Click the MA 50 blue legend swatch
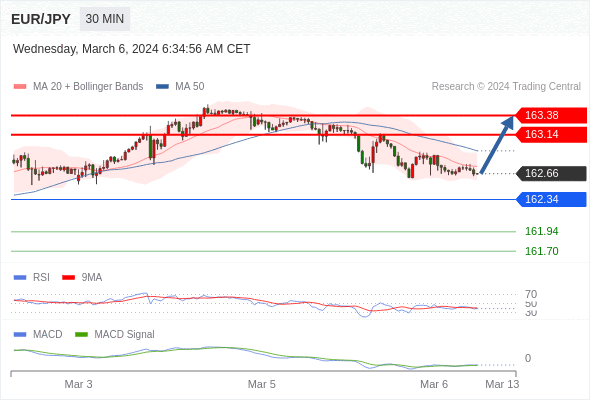This screenshot has height=400, width=590. point(162,87)
